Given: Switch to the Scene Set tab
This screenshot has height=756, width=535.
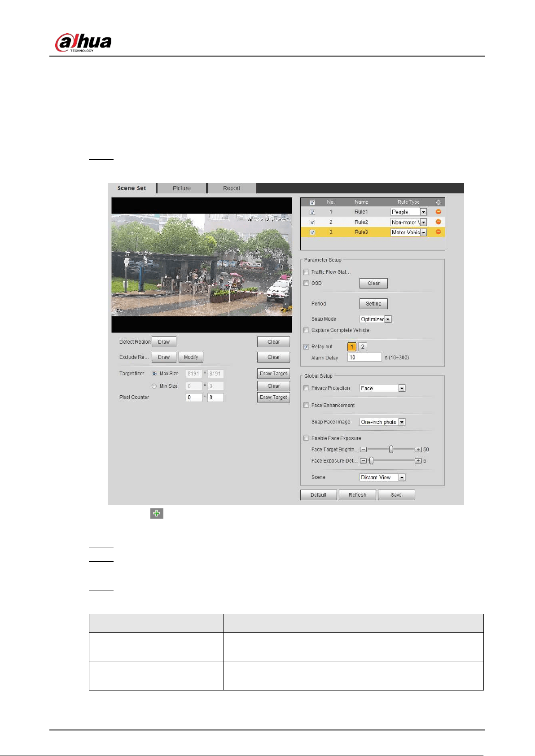Looking at the screenshot, I should [x=132, y=188].
